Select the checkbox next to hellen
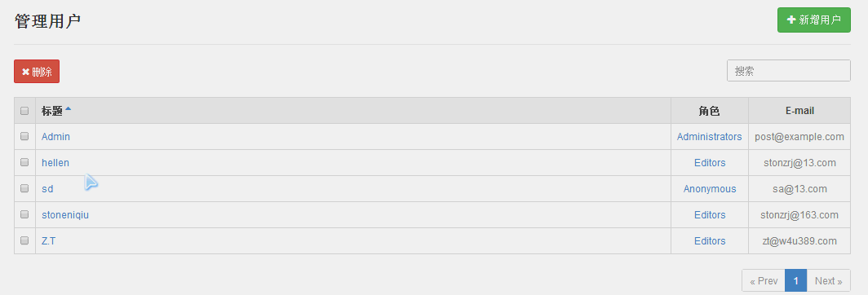Viewport: 868px width, 295px height. pos(24,162)
